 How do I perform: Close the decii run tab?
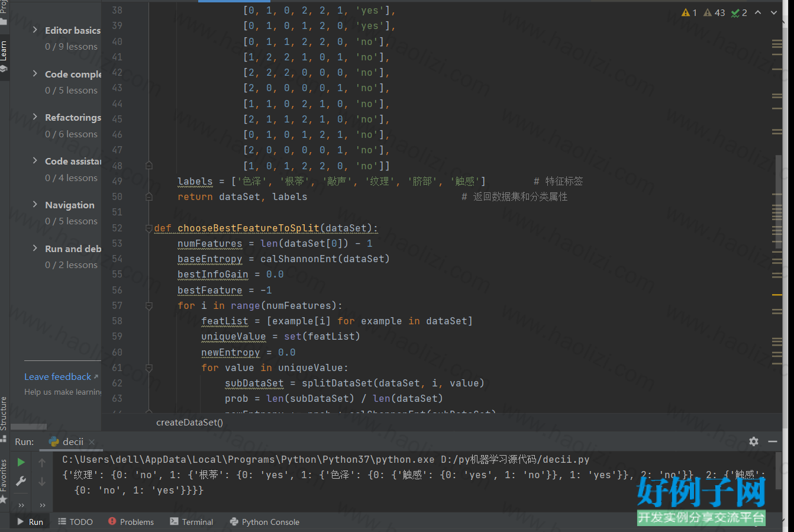[92, 442]
